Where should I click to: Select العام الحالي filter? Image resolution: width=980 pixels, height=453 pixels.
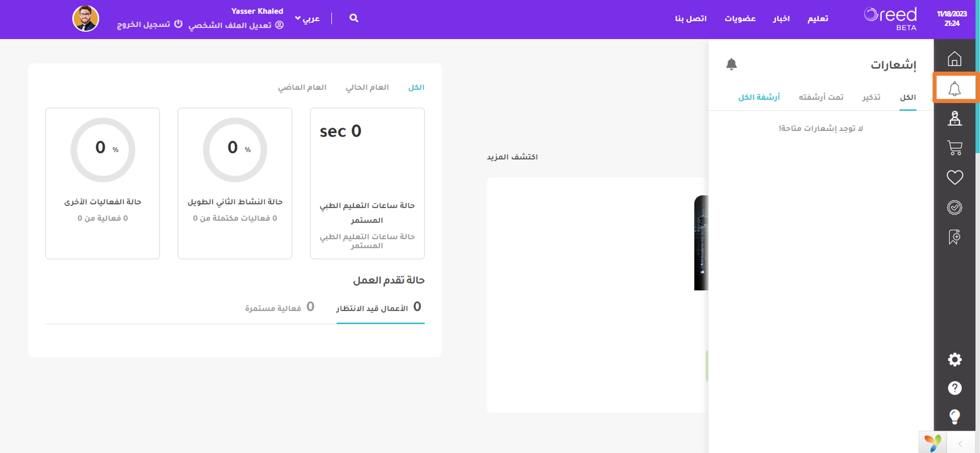click(367, 88)
